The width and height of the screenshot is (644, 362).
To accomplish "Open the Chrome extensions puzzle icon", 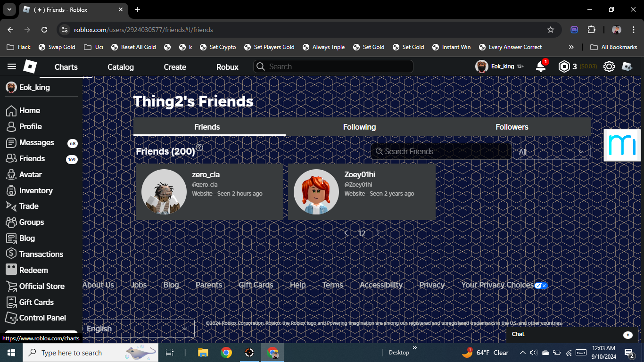I will click(x=591, y=30).
